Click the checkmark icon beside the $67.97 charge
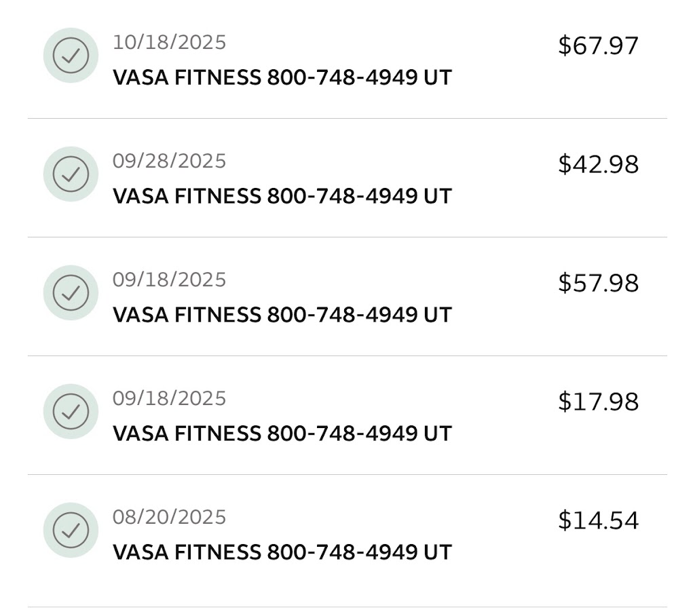This screenshot has height=616, width=695. click(x=71, y=56)
